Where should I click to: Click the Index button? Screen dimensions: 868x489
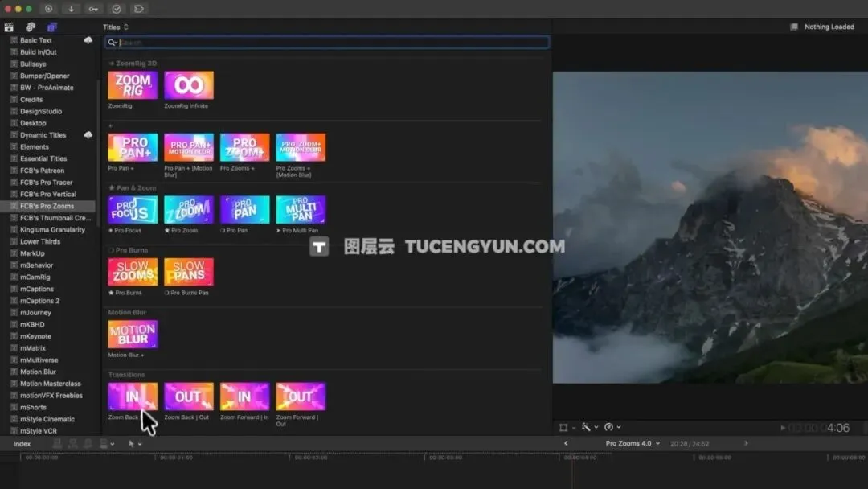(22, 444)
